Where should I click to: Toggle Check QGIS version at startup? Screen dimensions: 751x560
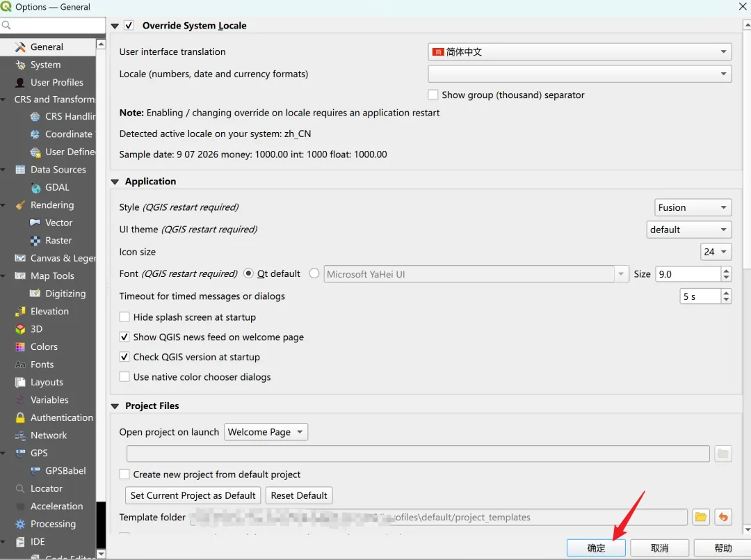(124, 358)
